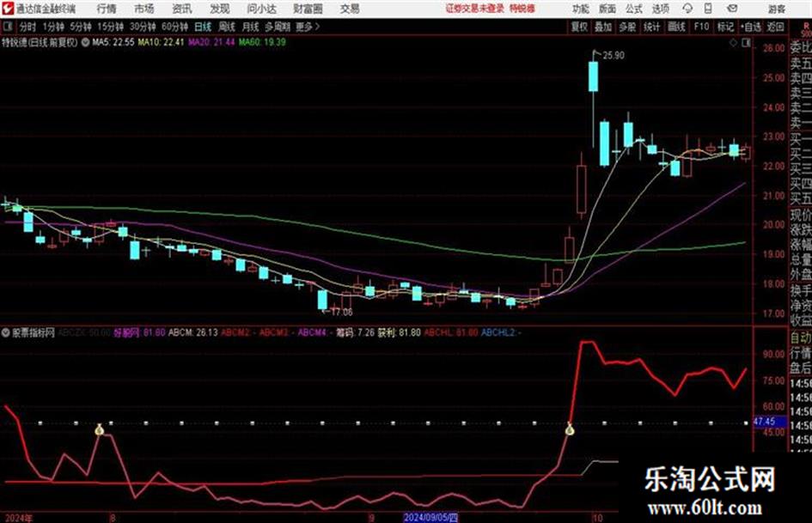Click the 游客 guest account label
This screenshot has width=812, height=523.
click(776, 9)
